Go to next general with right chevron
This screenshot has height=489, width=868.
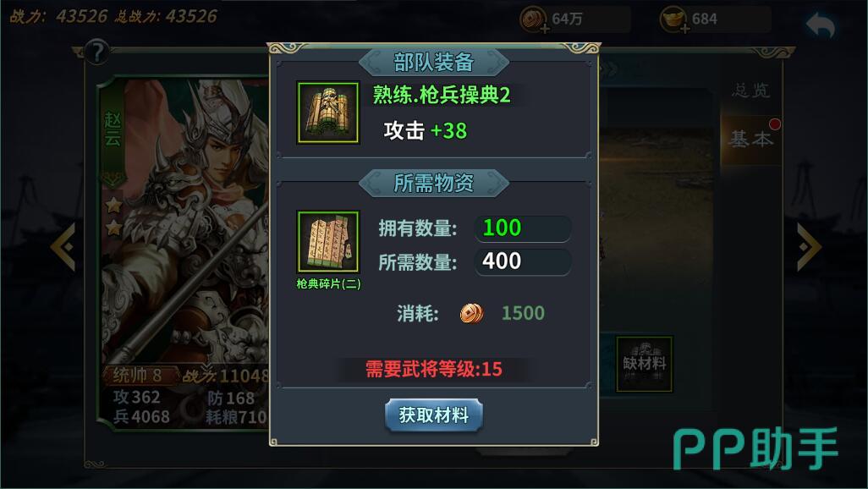click(x=809, y=247)
